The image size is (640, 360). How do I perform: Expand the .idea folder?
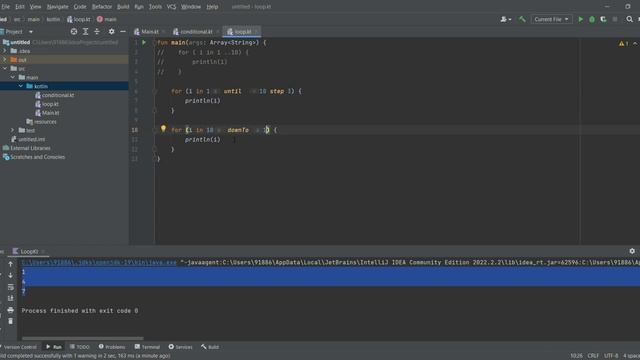[5, 51]
